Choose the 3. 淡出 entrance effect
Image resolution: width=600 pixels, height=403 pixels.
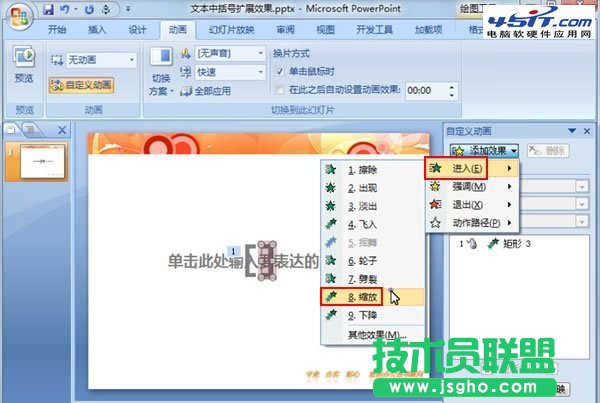(x=373, y=206)
